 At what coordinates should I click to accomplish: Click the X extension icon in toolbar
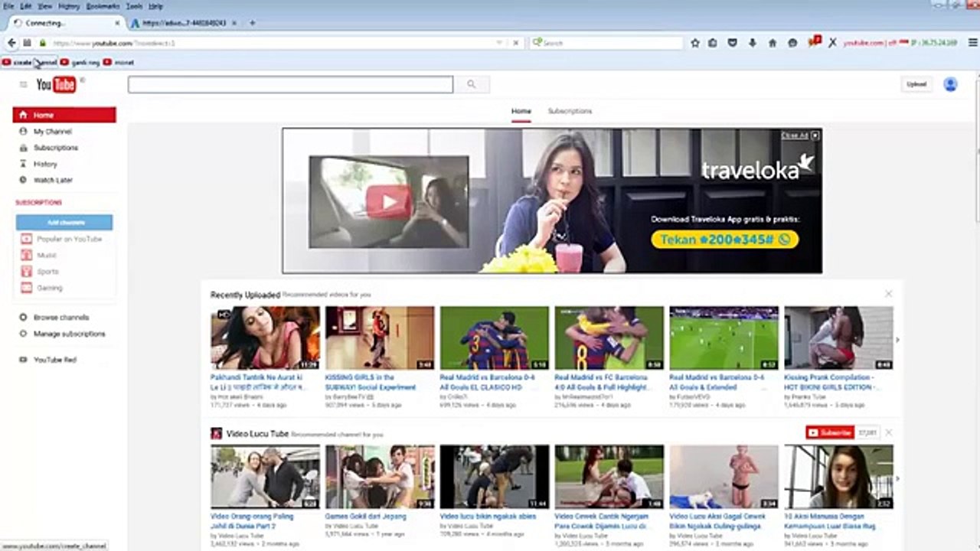coord(832,44)
